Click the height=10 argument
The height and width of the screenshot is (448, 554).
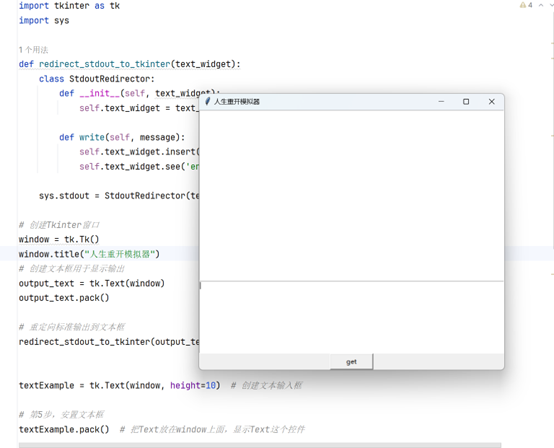pyautogui.click(x=193, y=385)
